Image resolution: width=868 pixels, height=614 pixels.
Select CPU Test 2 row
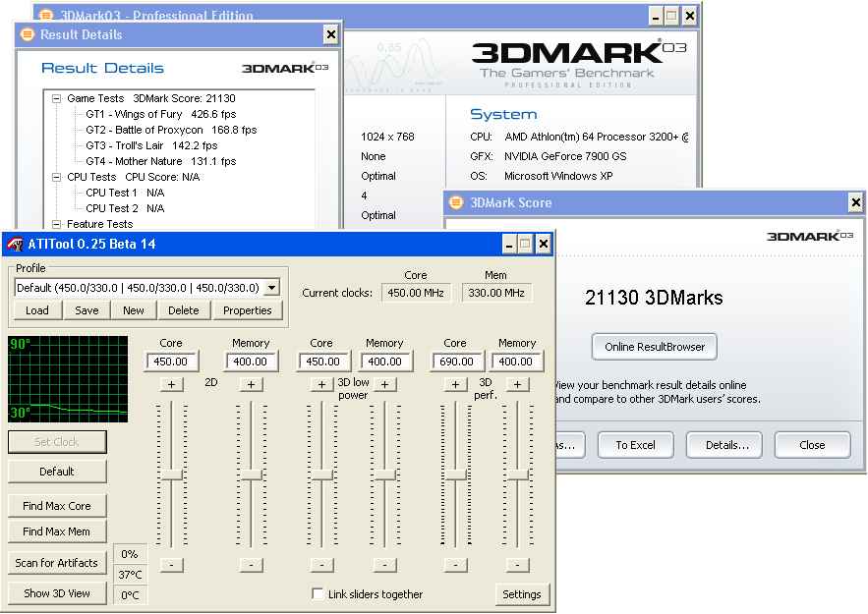(125, 208)
